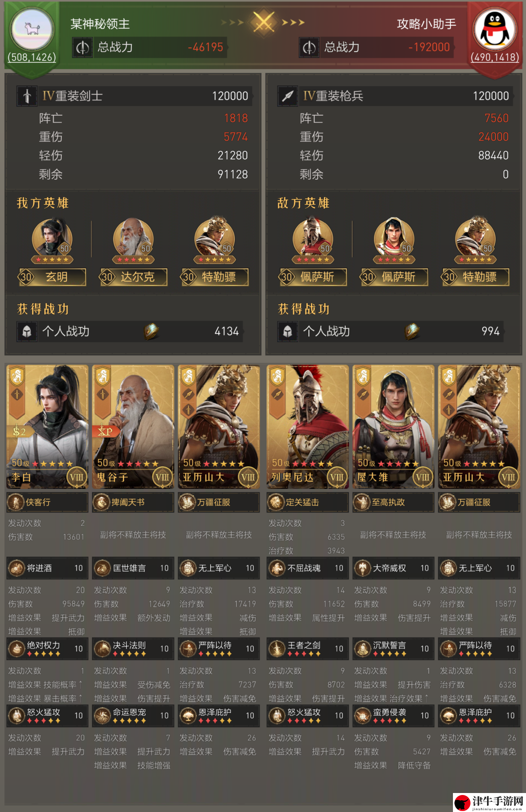Tap the crossed swords battle icon
526x812 pixels.
263,22
